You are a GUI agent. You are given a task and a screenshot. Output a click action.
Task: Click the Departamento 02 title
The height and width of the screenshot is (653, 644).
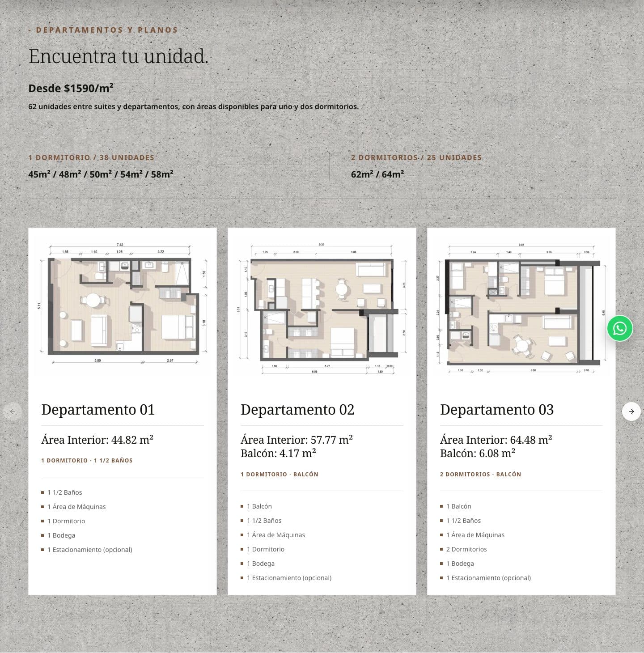point(297,410)
